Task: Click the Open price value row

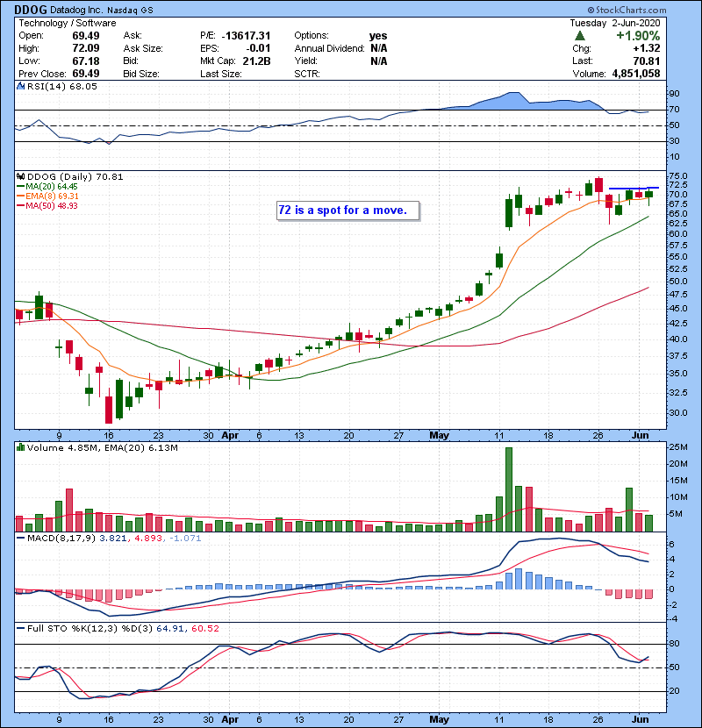Action: pos(59,36)
